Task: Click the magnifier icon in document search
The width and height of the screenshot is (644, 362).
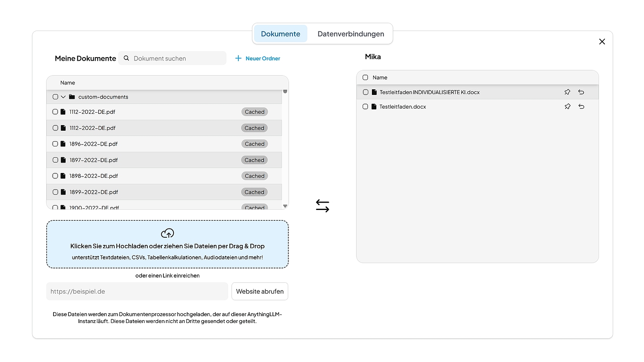Action: pyautogui.click(x=126, y=58)
